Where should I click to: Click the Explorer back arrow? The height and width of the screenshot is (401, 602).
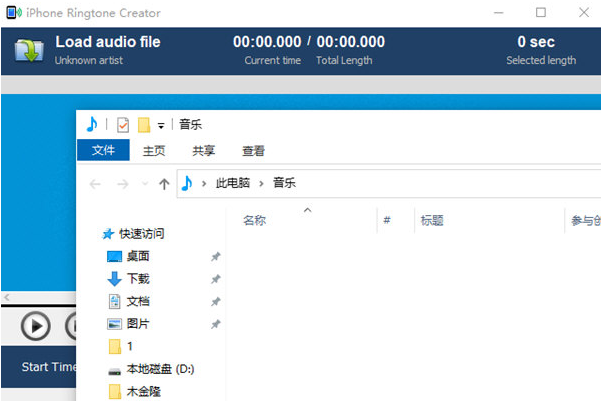click(95, 184)
